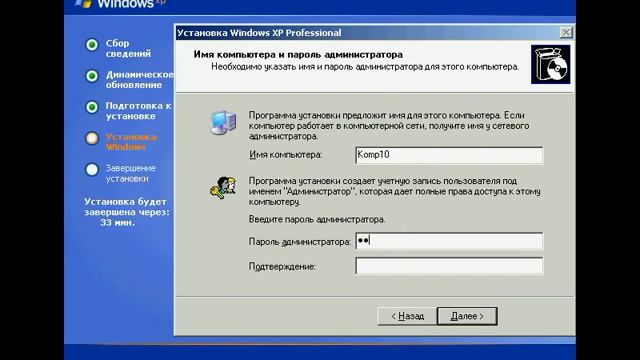Click the computer network icon
The width and height of the screenshot is (640, 360).
pyautogui.click(x=223, y=122)
